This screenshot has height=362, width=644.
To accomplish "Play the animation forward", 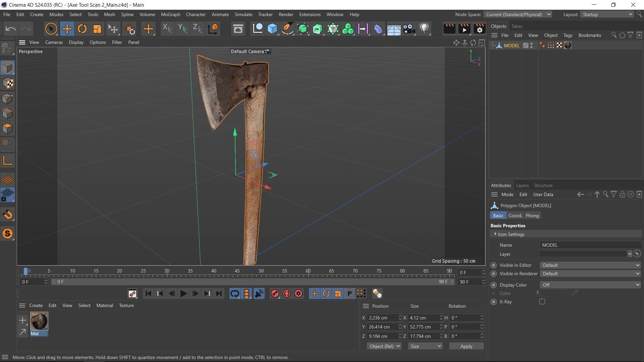I will click(x=183, y=294).
